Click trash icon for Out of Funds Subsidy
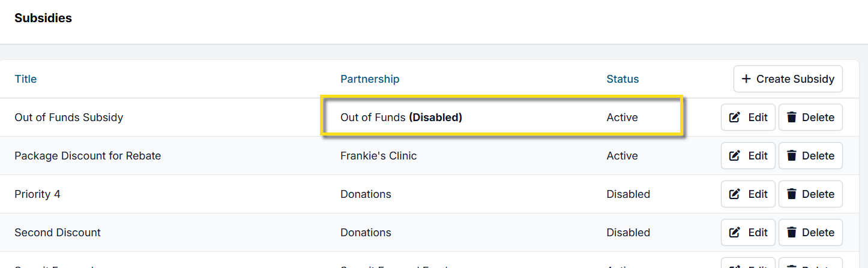868x268 pixels. [x=792, y=118]
